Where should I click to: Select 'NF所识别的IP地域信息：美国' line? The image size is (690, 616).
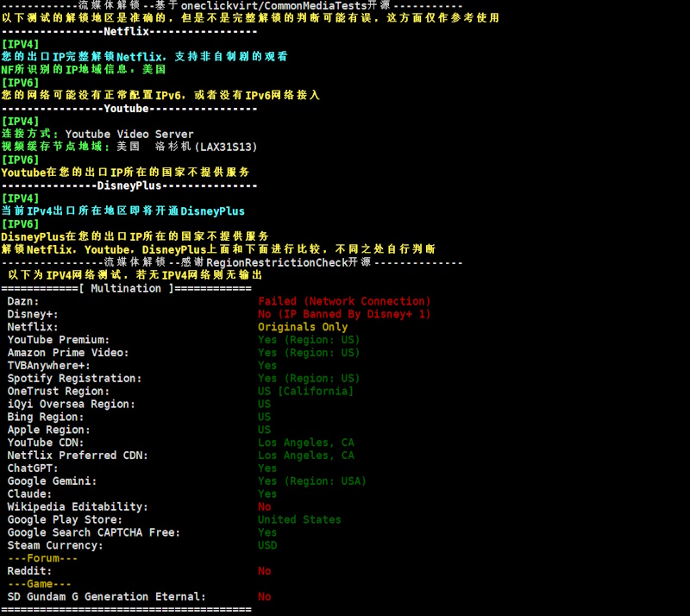(84, 70)
